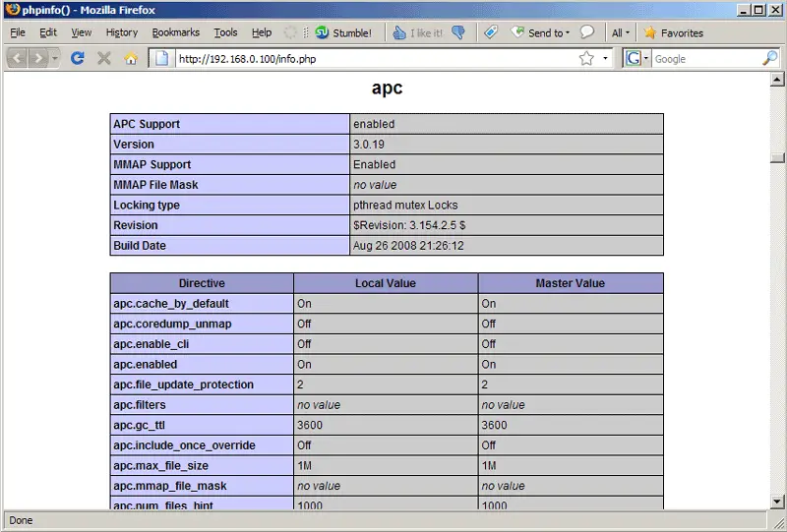Click the version value '3.0.19'
787x532 pixels.
(x=369, y=144)
